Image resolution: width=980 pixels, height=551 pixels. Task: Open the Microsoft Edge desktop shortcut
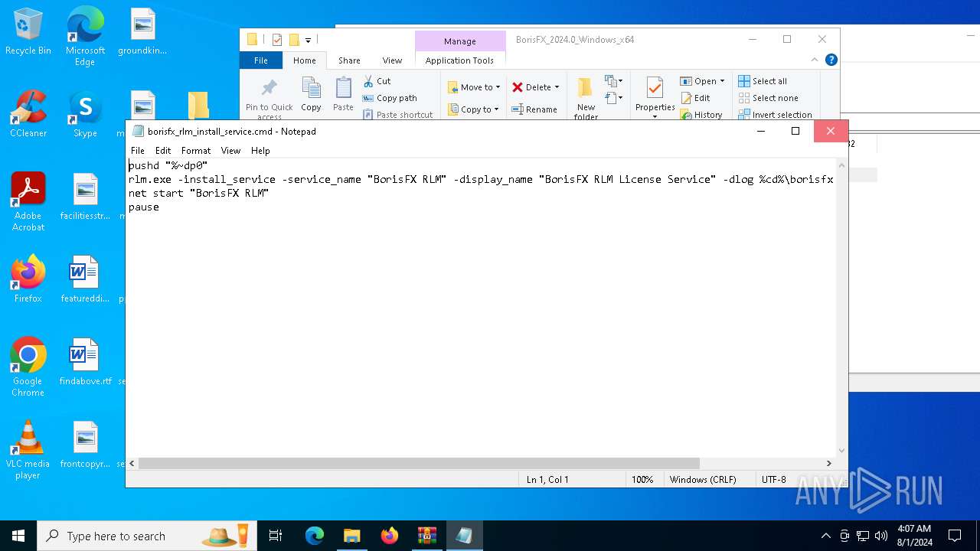[85, 36]
